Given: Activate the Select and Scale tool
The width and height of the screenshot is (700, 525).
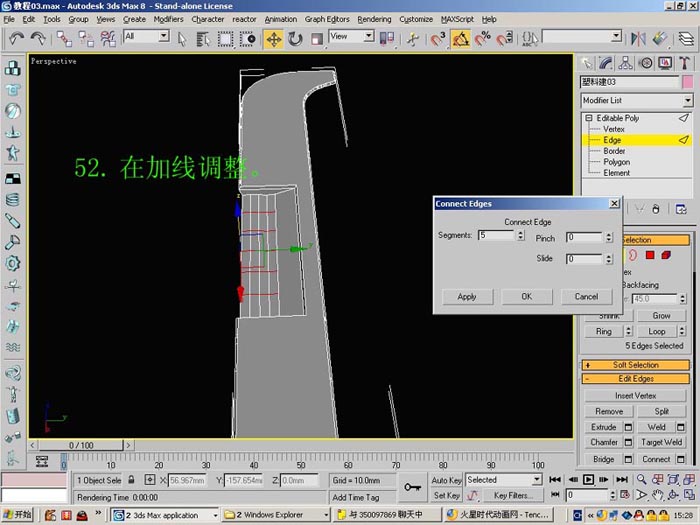Looking at the screenshot, I should [x=317, y=39].
